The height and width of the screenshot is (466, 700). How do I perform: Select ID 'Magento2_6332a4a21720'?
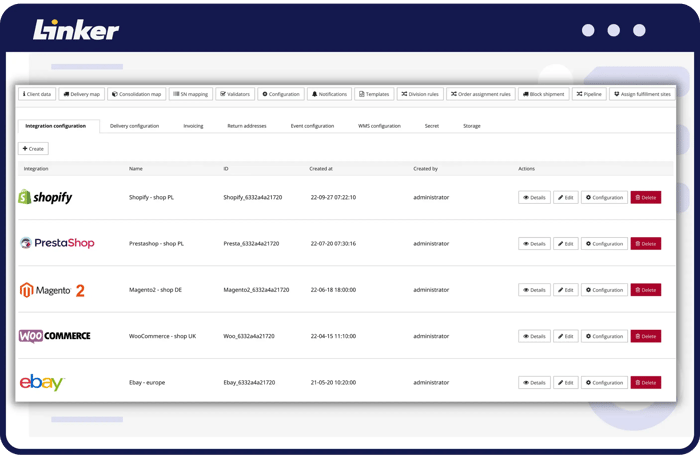[256, 290]
